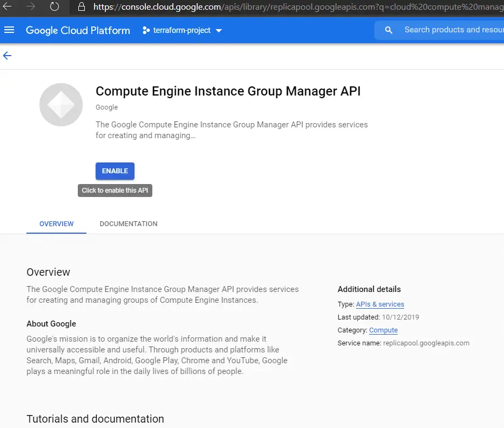Click the grey API logo image

coord(61,105)
